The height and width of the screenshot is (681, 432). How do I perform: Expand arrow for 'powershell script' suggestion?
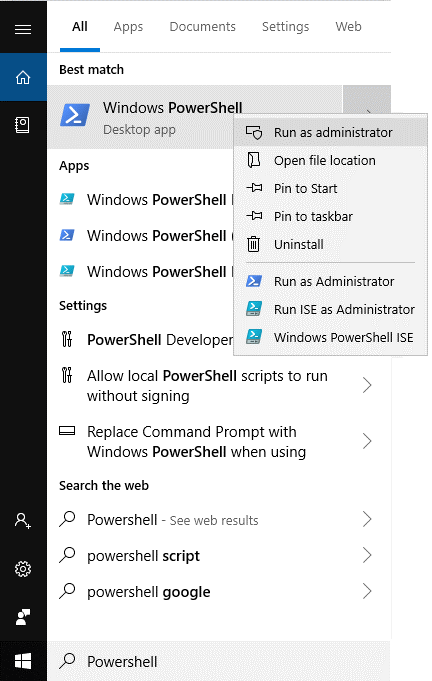pos(367,555)
